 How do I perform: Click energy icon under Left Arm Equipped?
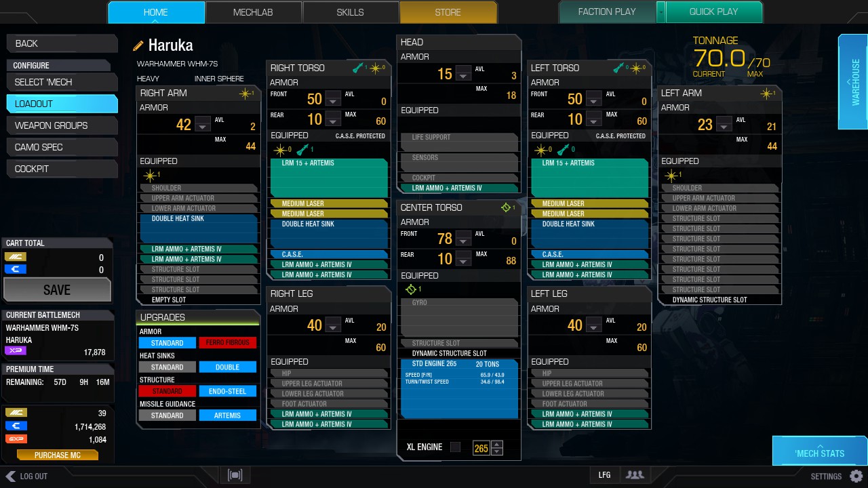(x=670, y=176)
